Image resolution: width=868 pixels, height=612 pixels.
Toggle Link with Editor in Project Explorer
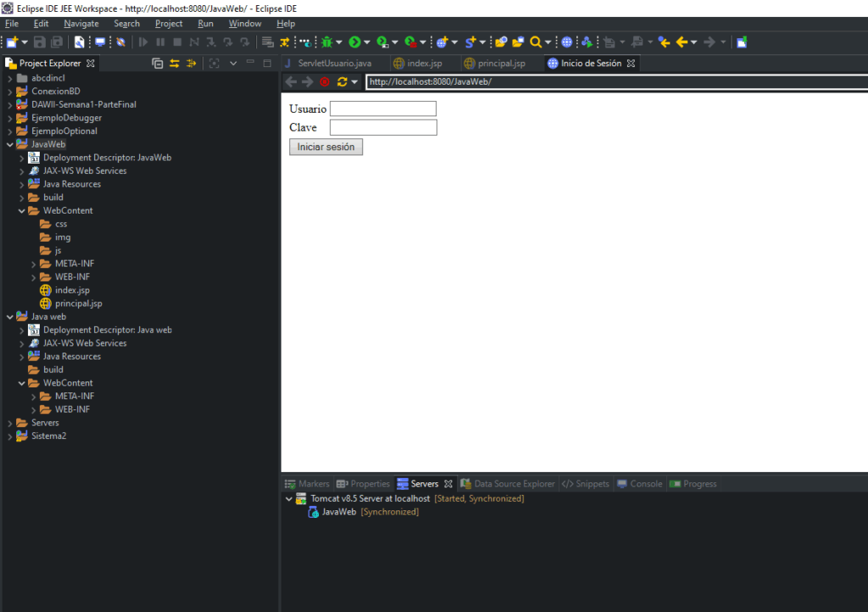point(175,64)
